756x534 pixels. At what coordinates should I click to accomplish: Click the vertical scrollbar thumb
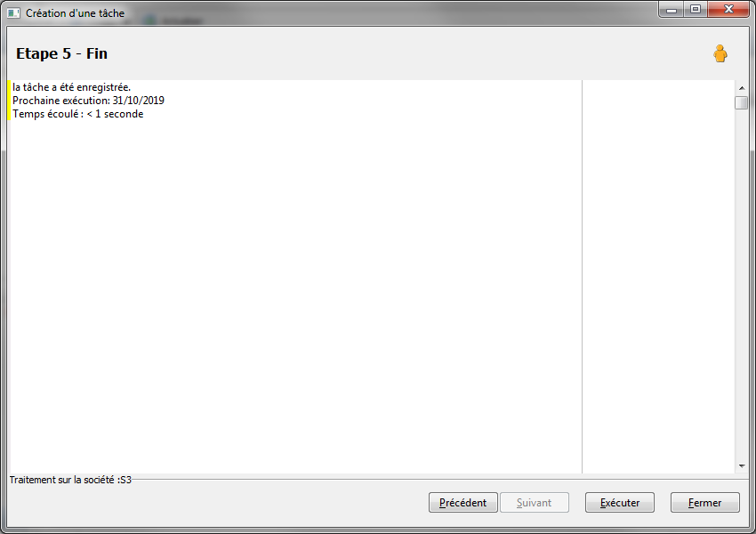click(742, 102)
